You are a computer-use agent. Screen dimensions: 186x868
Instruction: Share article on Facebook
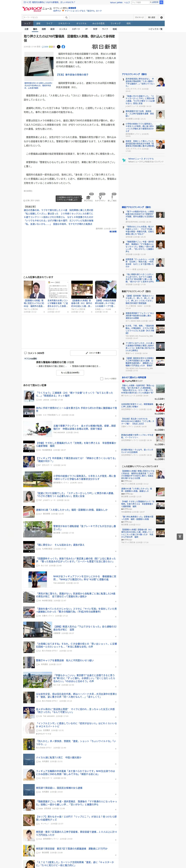point(63,47)
